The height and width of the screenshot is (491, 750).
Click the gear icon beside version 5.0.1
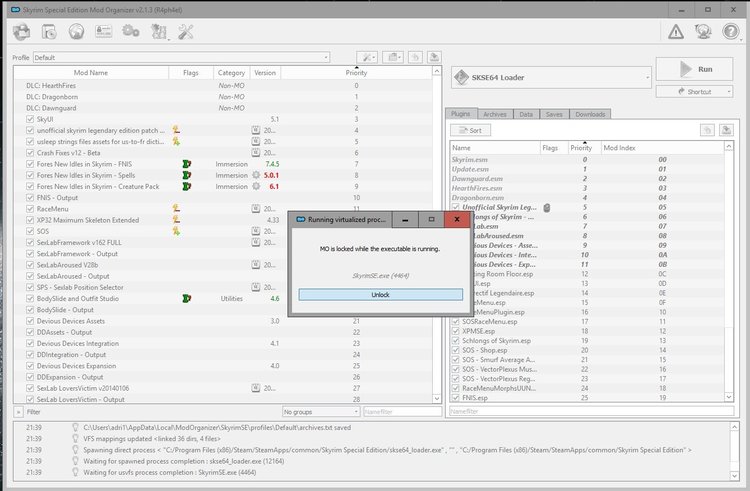click(256, 175)
